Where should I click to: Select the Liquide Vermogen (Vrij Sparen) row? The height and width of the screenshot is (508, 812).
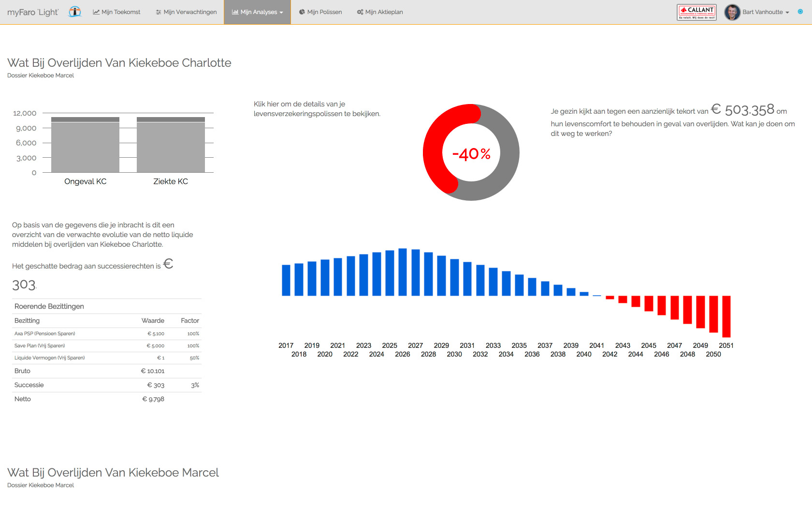pos(49,358)
